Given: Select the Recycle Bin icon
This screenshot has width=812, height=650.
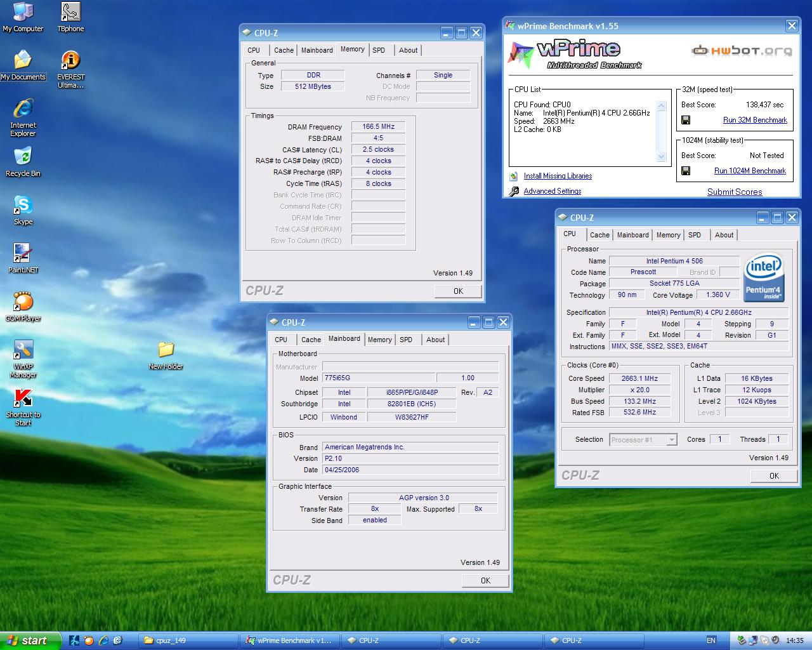Looking at the screenshot, I should [x=23, y=162].
